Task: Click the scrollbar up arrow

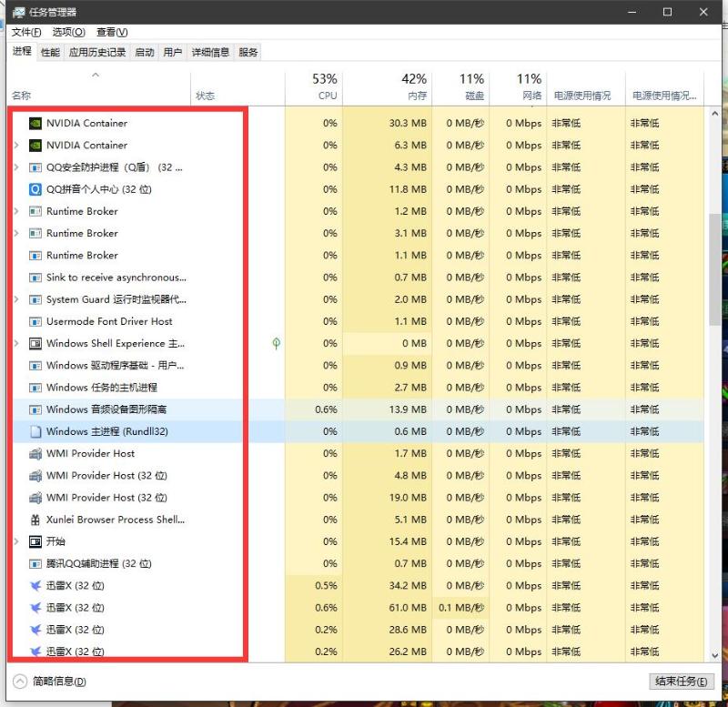Action: tap(715, 114)
